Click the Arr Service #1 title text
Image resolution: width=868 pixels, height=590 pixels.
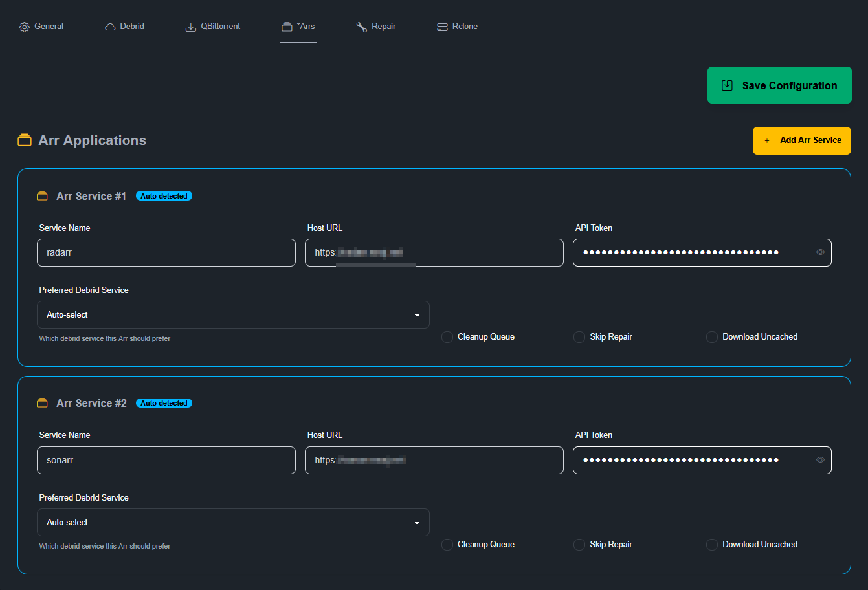point(91,196)
